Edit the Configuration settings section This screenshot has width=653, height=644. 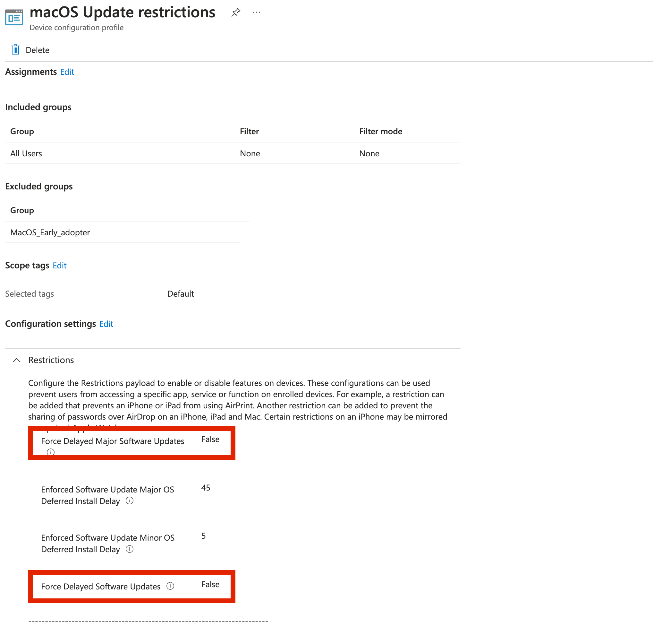point(106,324)
